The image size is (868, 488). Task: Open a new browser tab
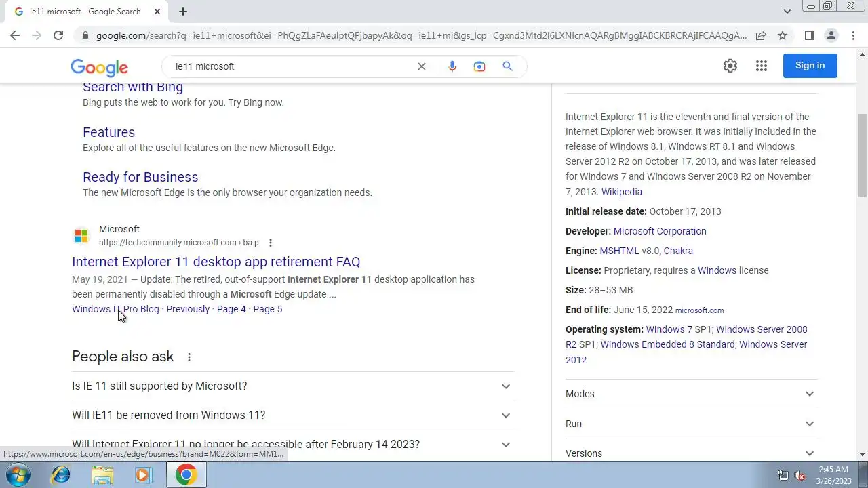click(183, 12)
